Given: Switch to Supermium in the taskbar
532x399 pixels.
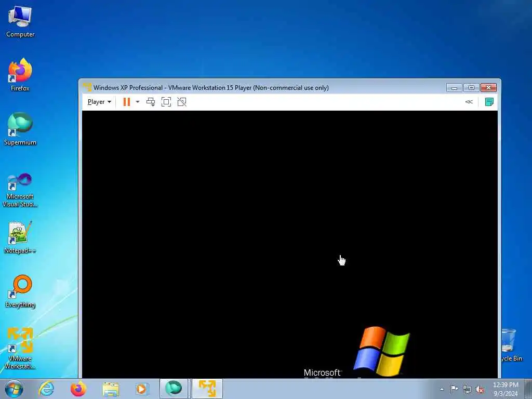Looking at the screenshot, I should click(x=174, y=389).
